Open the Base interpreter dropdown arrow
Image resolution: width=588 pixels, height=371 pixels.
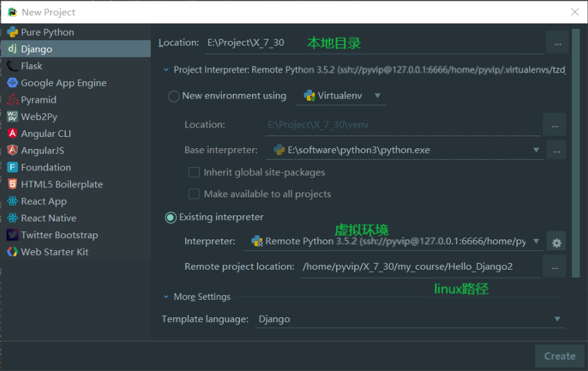536,150
